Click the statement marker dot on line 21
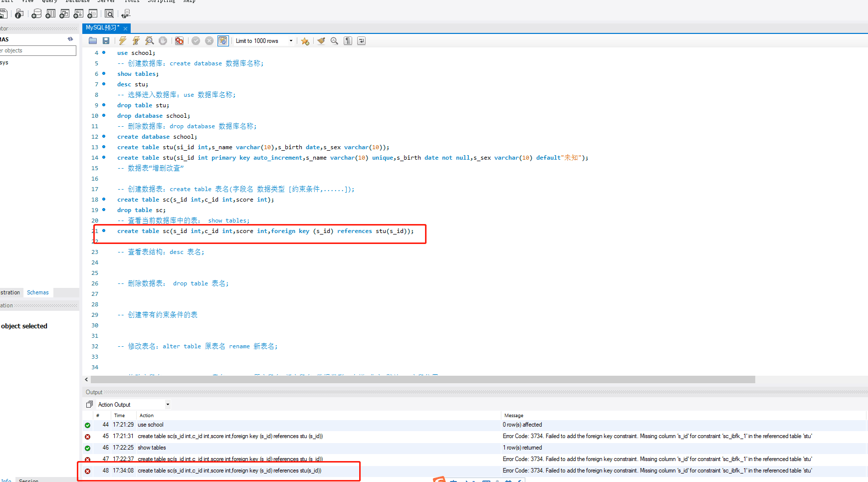 point(104,231)
